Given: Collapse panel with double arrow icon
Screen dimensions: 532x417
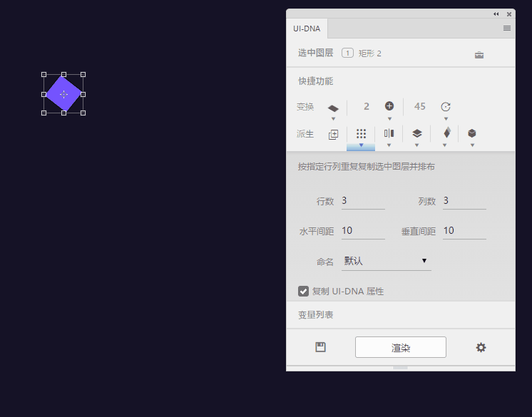Looking at the screenshot, I should (496, 14).
